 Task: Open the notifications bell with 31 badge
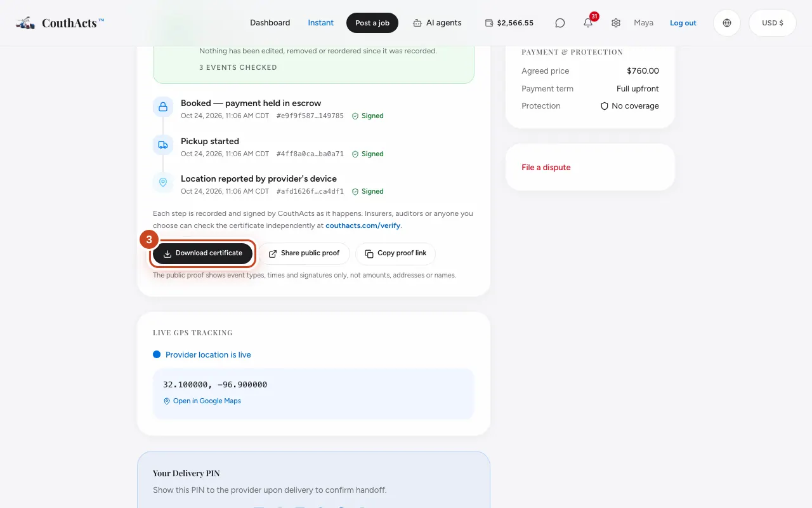[x=589, y=22]
